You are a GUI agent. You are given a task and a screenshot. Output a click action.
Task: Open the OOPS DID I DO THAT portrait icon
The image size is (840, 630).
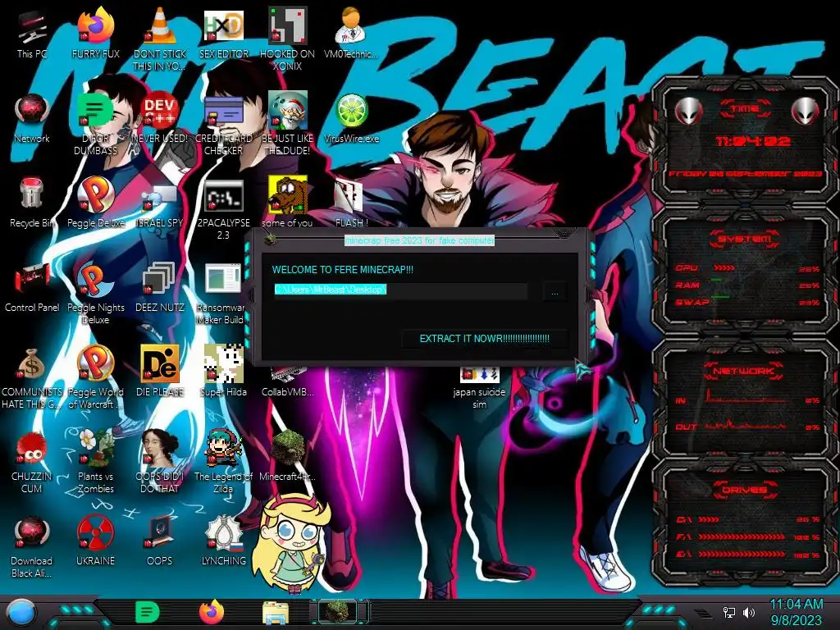coord(160,462)
